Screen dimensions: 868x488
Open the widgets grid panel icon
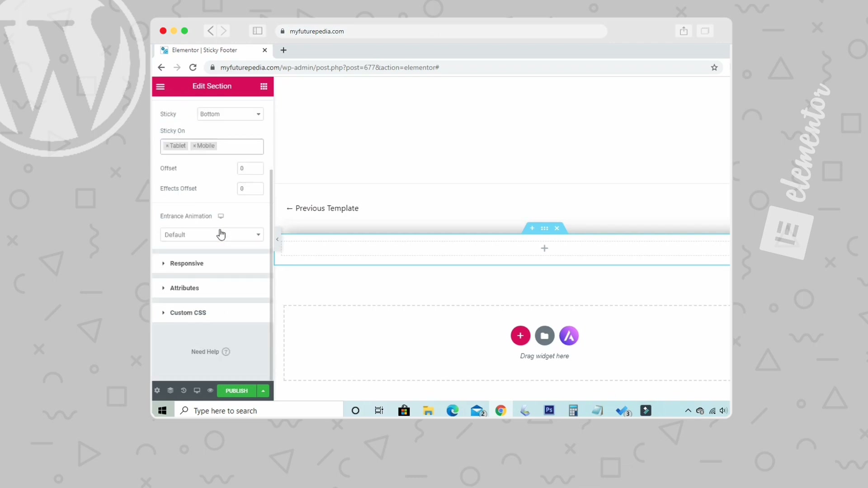point(264,86)
